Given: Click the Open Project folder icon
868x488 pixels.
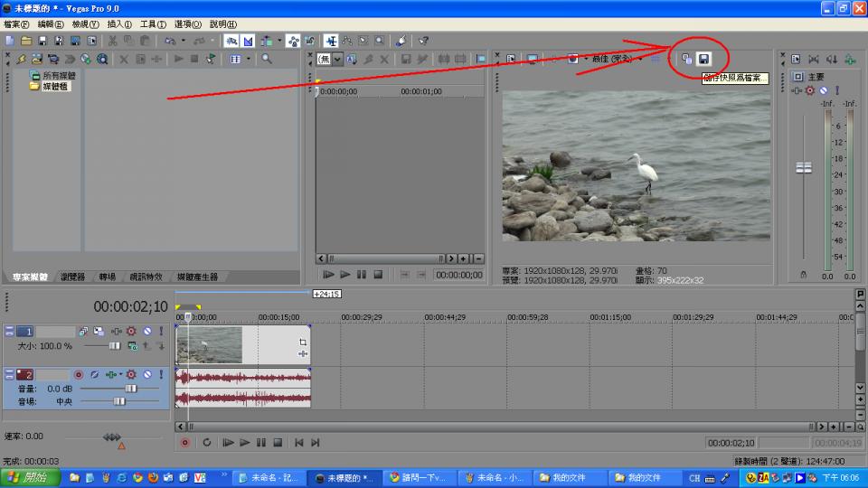Looking at the screenshot, I should (26, 41).
